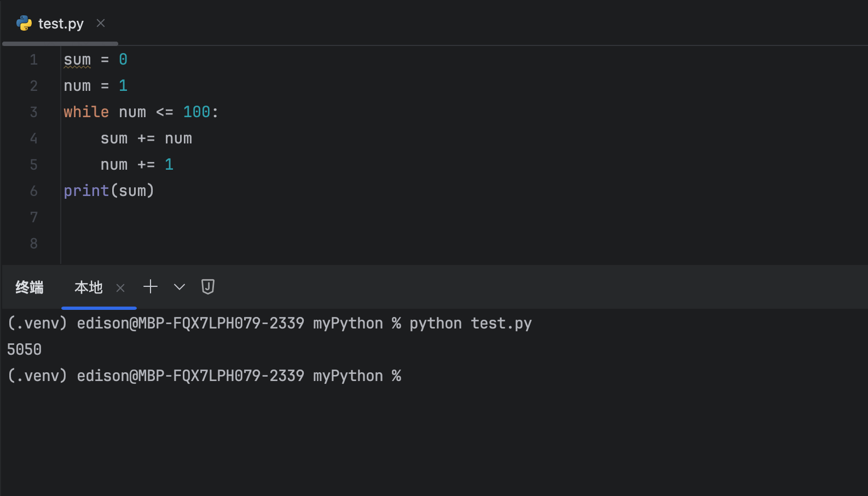Close the test.py editor tab
Screen dimensions: 868x496
pos(101,23)
